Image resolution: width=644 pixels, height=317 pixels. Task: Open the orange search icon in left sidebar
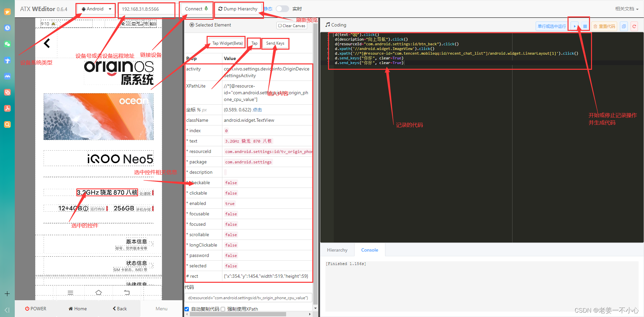pos(7,124)
